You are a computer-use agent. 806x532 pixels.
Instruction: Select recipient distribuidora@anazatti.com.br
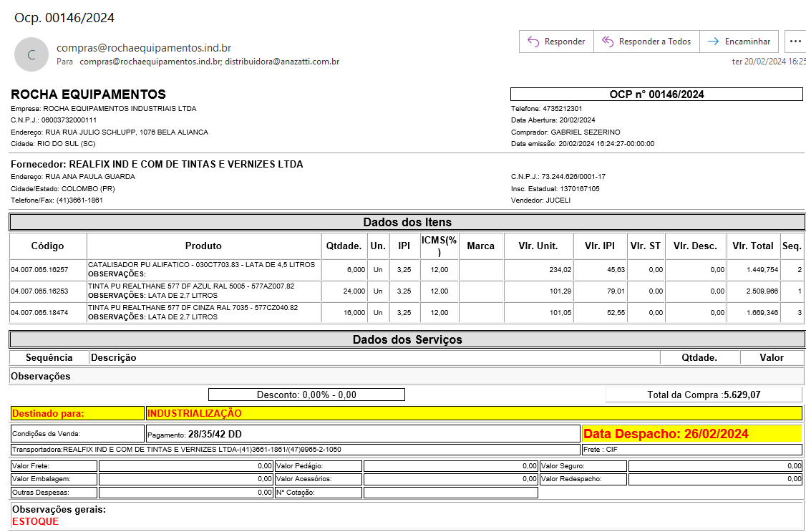coord(282,62)
